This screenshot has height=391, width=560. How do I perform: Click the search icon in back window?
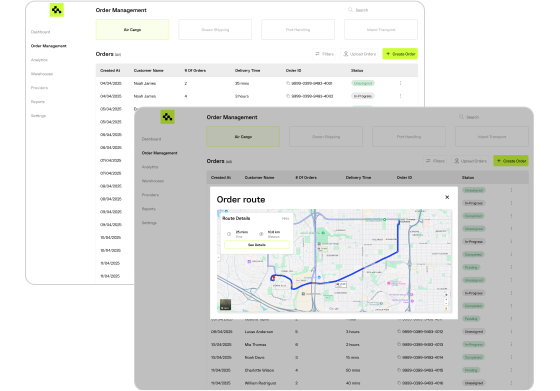350,10
